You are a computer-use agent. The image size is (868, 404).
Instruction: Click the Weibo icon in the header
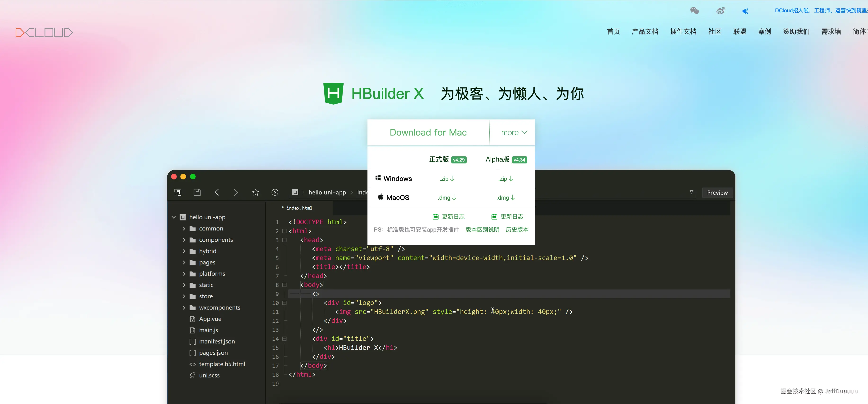[x=720, y=11]
